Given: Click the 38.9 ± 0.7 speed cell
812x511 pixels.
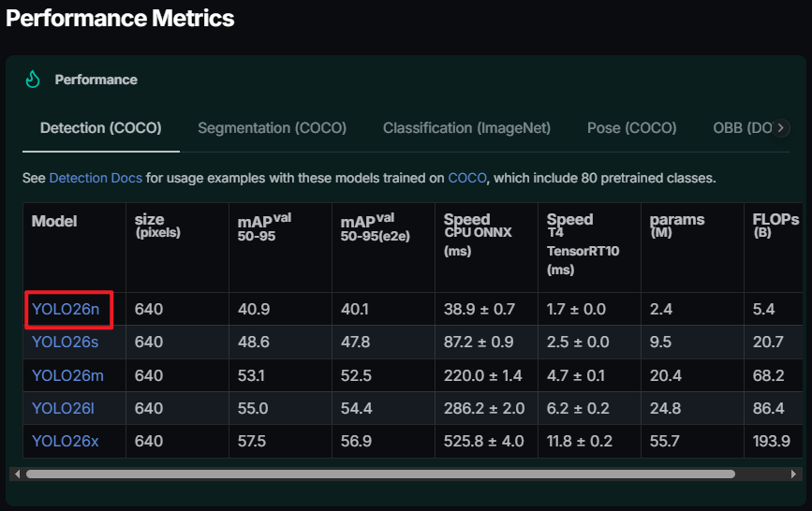Looking at the screenshot, I should [479, 309].
